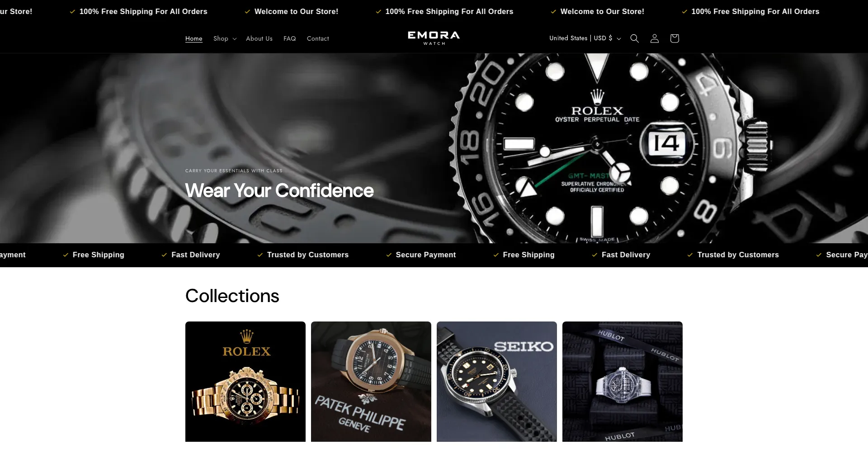
Task: Open the Seiko collection thumbnail
Action: [497, 382]
